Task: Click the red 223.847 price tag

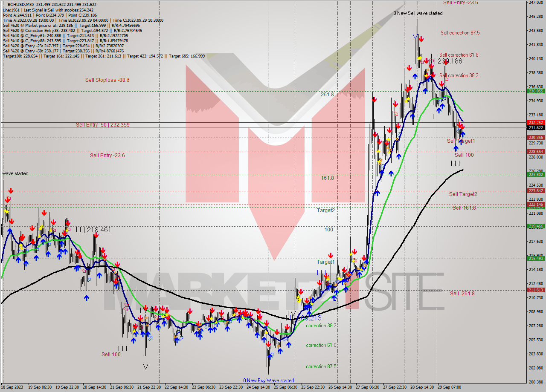Action: tap(536, 190)
